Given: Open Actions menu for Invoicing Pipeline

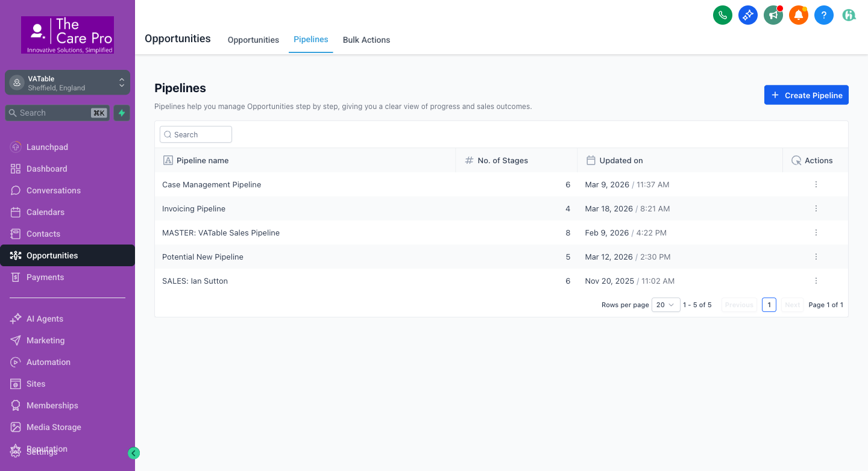Looking at the screenshot, I should pyautogui.click(x=816, y=208).
